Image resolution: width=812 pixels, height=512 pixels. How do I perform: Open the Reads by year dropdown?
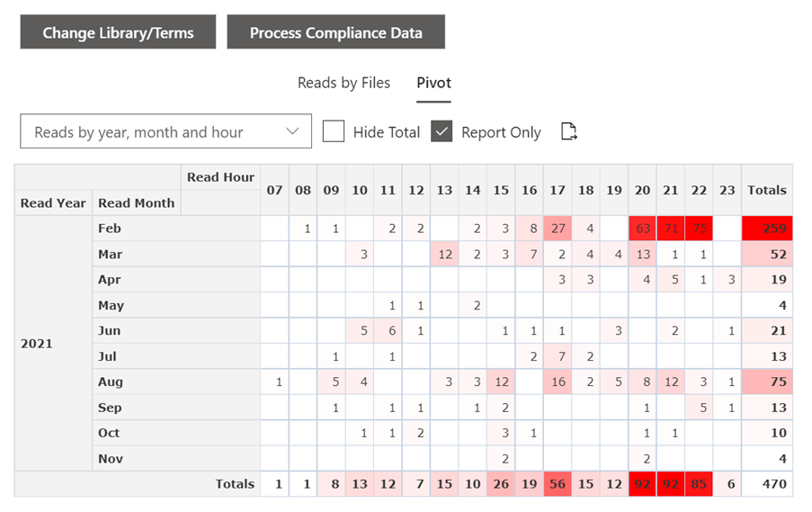tap(165, 131)
